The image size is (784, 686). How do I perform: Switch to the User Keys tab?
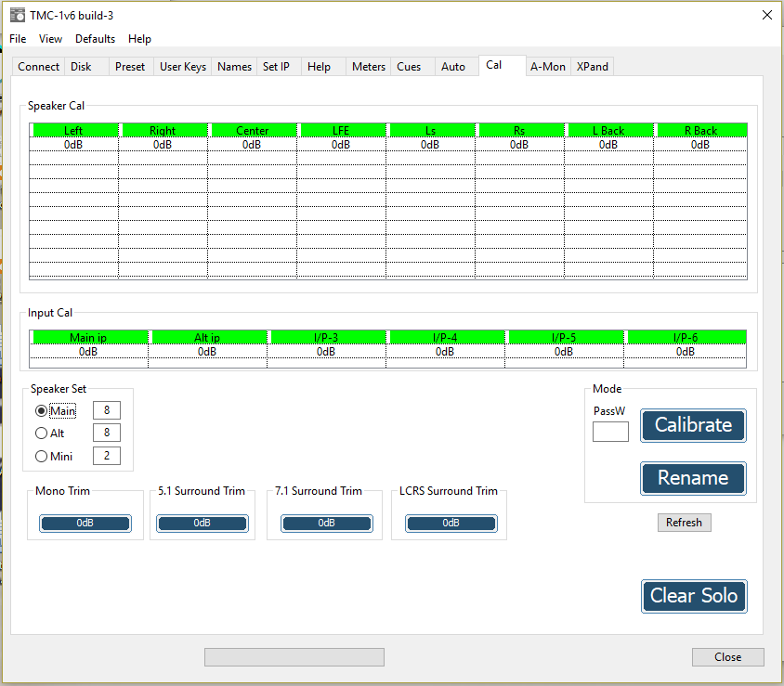[183, 67]
